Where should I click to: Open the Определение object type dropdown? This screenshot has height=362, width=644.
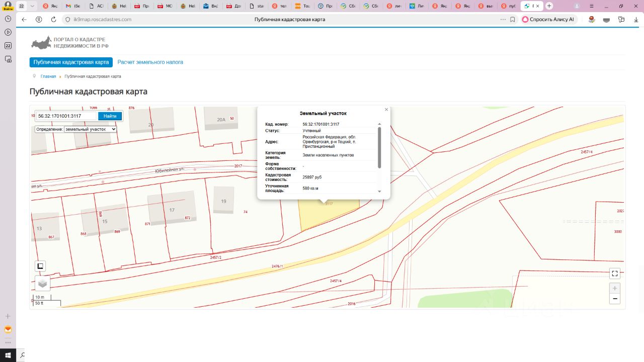pos(90,129)
